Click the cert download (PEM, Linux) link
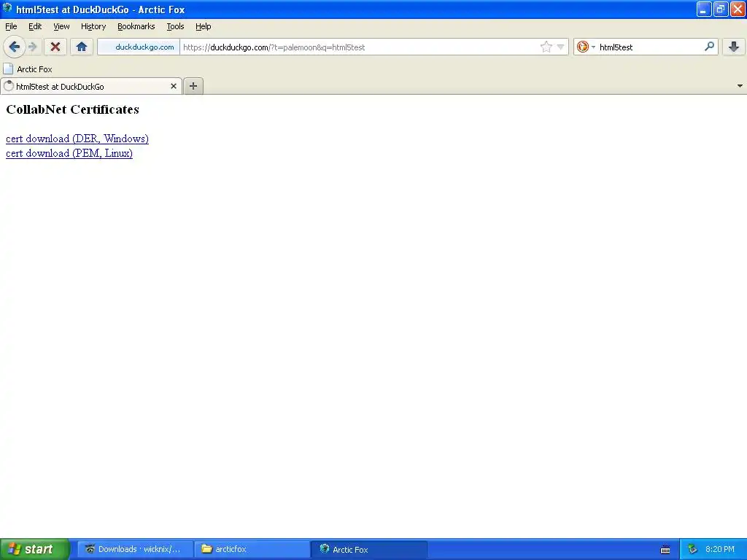Viewport: 747px width, 560px height. coord(69,153)
